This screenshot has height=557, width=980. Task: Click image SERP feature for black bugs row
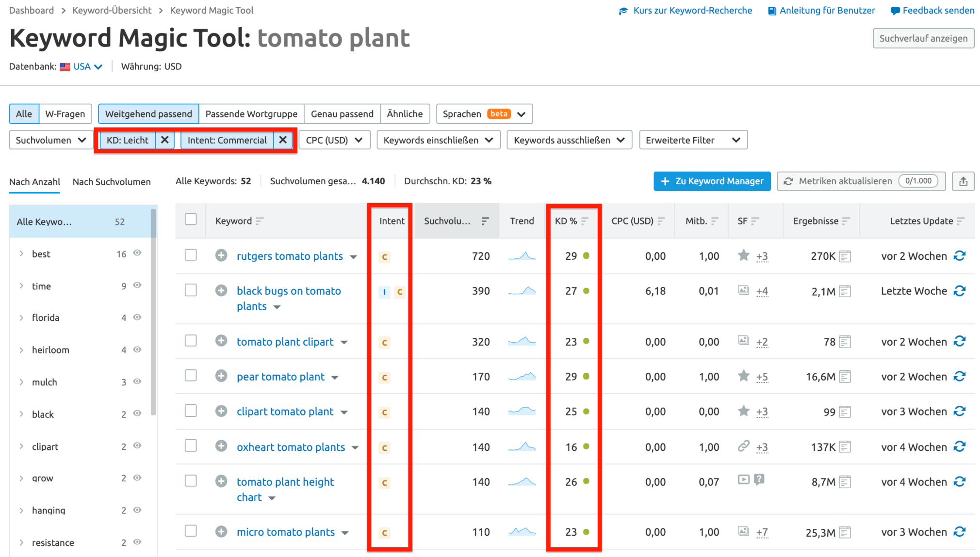(743, 290)
